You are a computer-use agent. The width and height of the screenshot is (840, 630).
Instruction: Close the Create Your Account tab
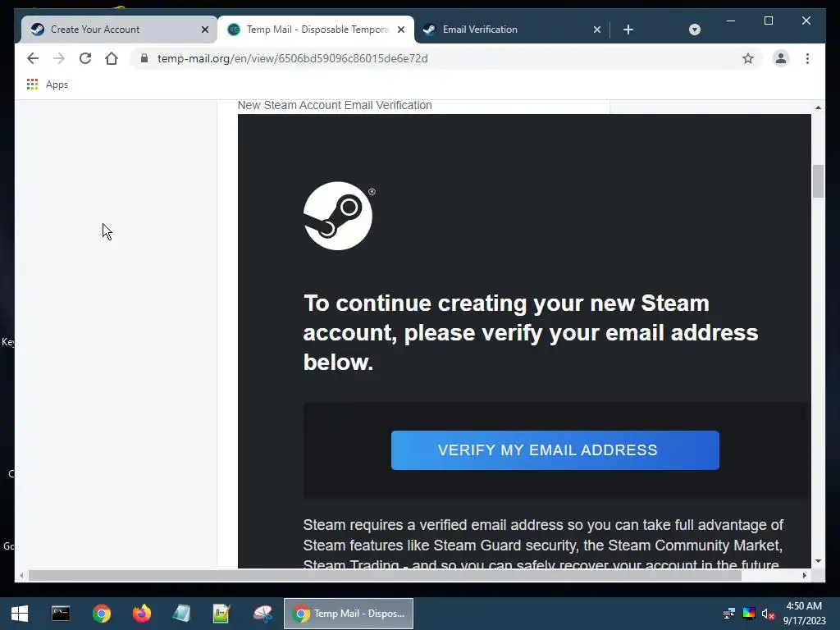click(204, 30)
